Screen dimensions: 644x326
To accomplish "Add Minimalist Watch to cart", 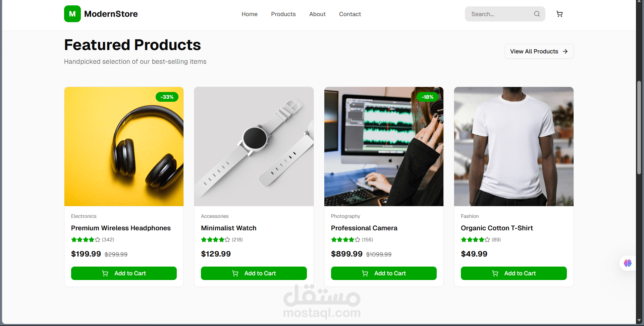I will click(254, 273).
